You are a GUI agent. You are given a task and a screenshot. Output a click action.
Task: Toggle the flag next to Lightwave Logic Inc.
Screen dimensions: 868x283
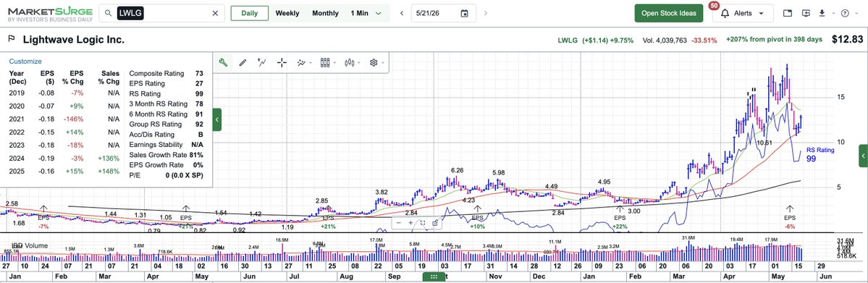tap(11, 39)
